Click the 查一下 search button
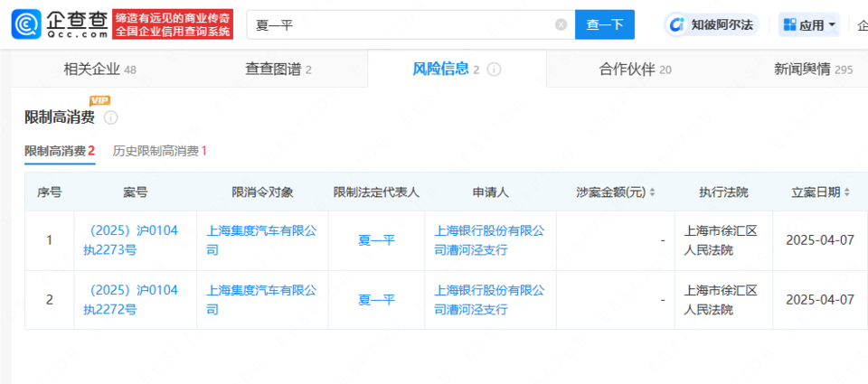This screenshot has width=868, height=384. [x=605, y=25]
